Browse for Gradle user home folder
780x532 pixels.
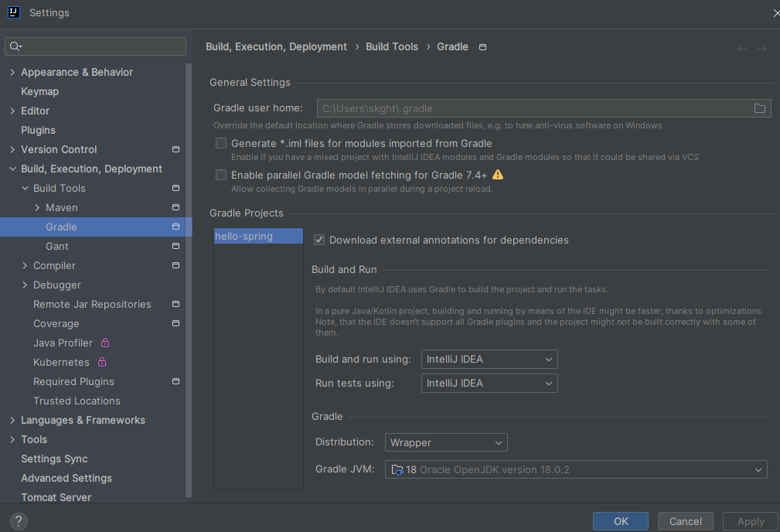tap(760, 108)
